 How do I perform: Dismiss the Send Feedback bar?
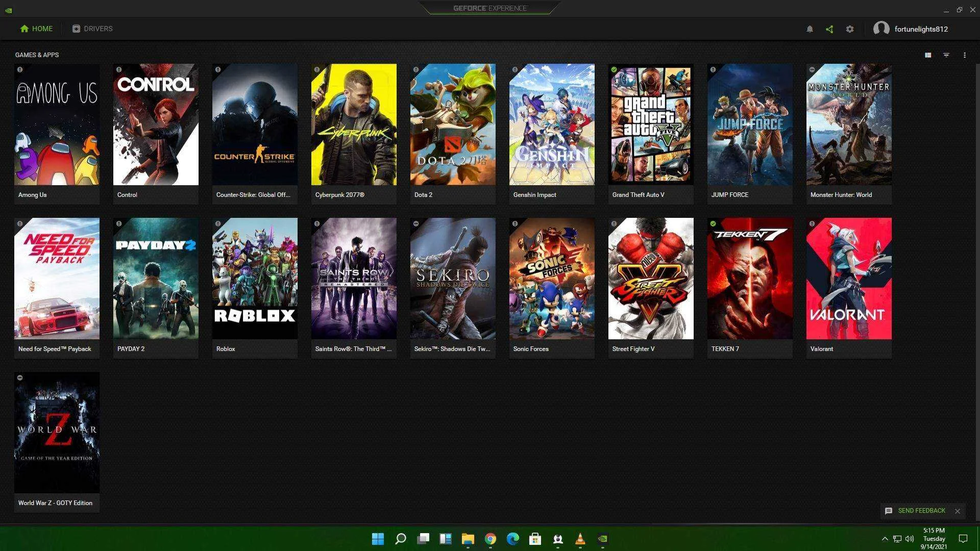958,511
